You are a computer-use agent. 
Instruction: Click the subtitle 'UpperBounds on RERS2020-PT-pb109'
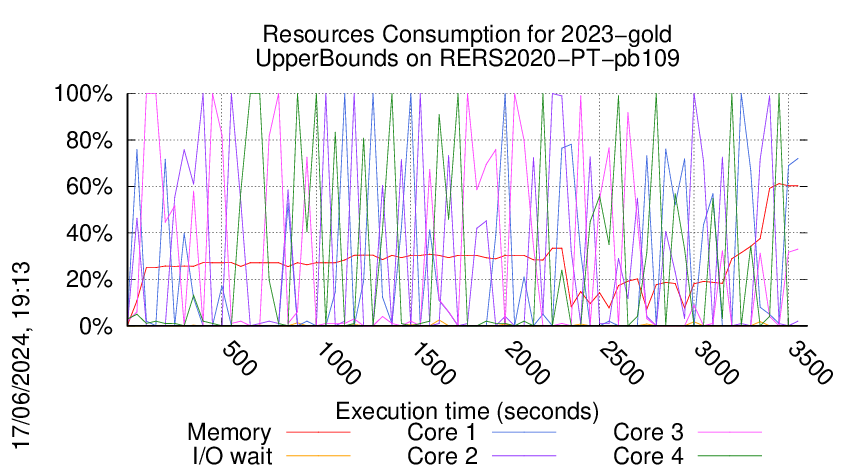click(467, 58)
